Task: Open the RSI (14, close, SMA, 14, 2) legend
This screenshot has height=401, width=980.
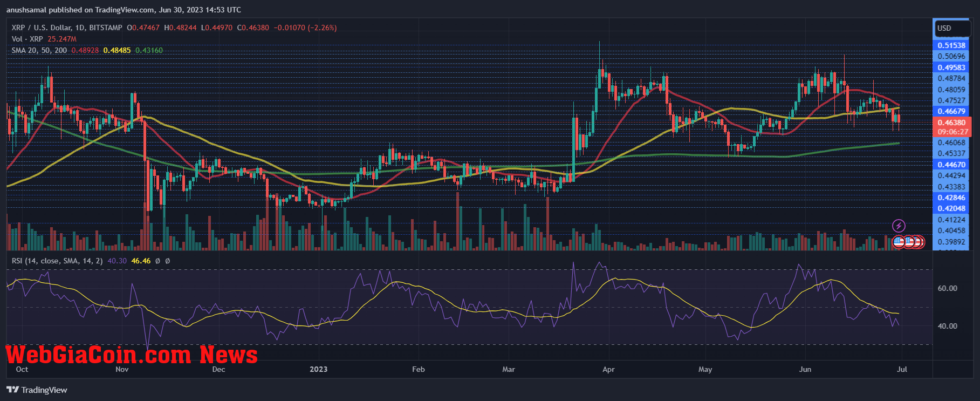Action: point(57,261)
